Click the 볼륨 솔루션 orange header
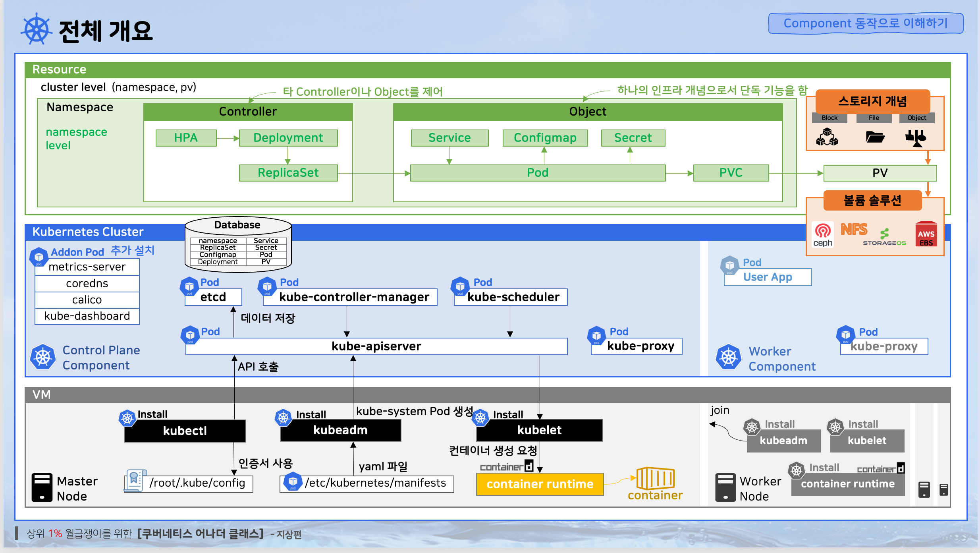980x553 pixels. click(873, 201)
